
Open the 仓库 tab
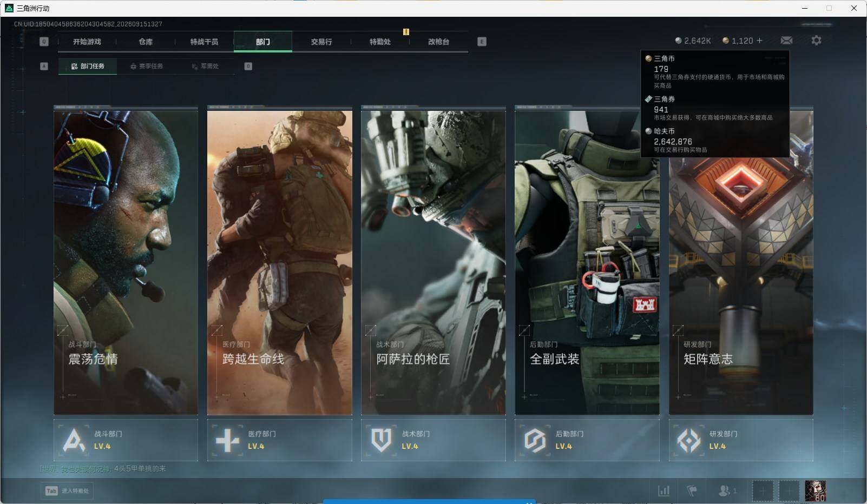click(x=146, y=42)
